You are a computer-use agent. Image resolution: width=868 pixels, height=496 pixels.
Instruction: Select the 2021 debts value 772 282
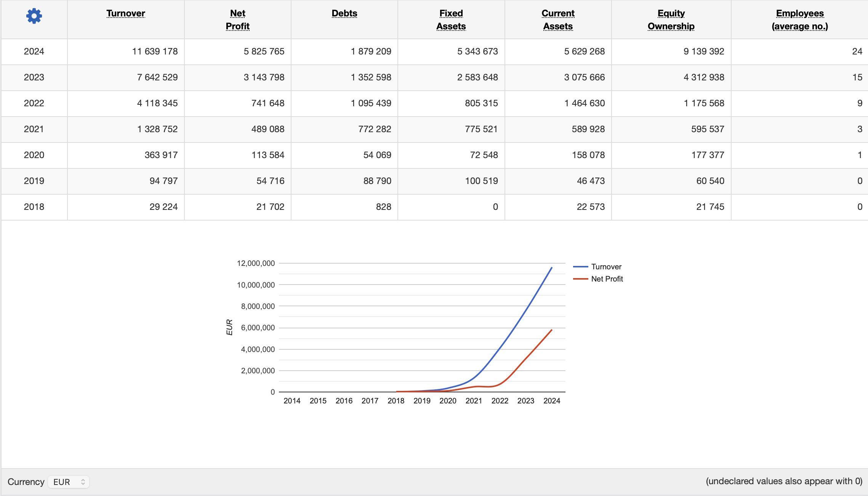(x=374, y=129)
